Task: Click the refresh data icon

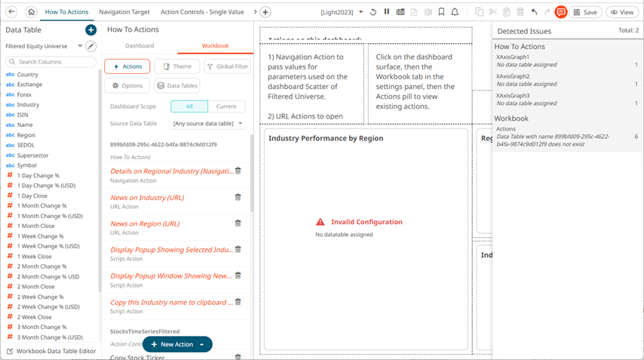Action: (x=373, y=12)
